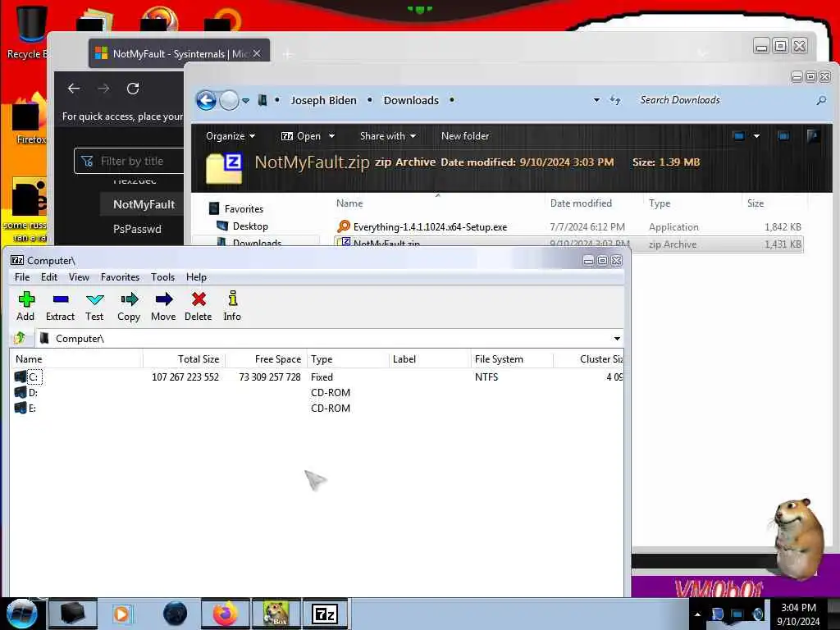840x630 pixels.
Task: Click the Everything setup exe file icon
Action: point(344,226)
